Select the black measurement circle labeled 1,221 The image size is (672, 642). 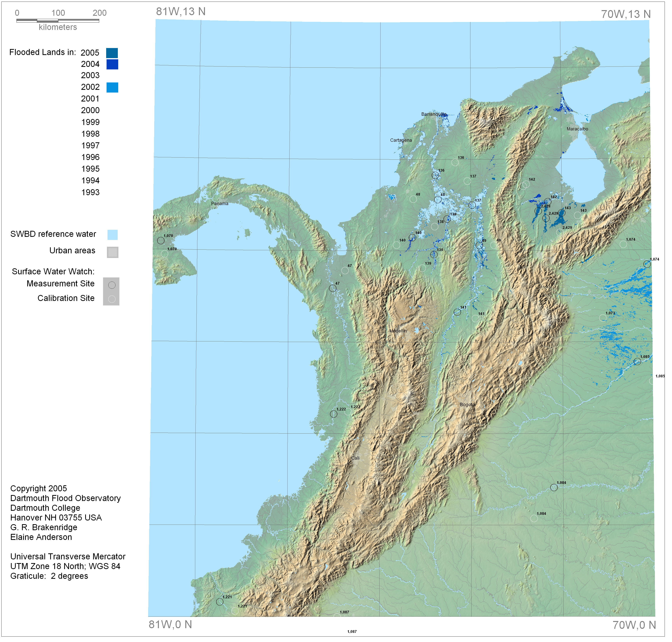coord(220,602)
